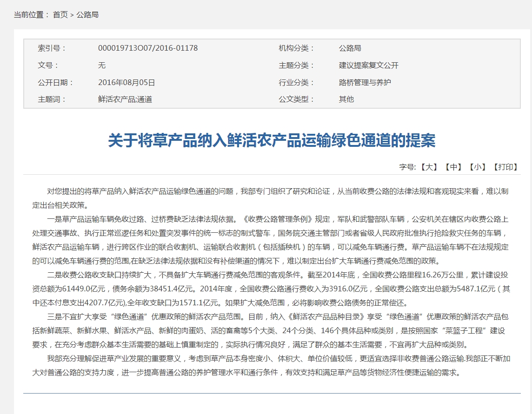The image size is (532, 414).
Task: Go to 首页 in the breadcrumb
Action: pyautogui.click(x=60, y=15)
